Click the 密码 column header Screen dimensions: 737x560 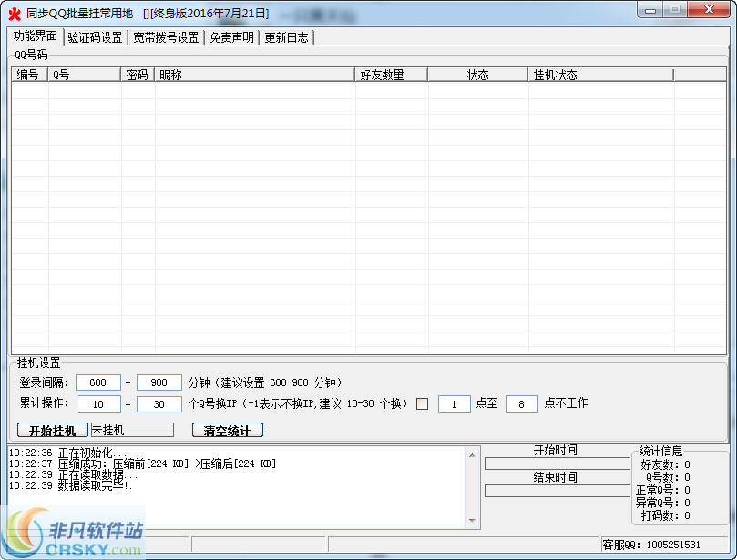click(x=138, y=75)
